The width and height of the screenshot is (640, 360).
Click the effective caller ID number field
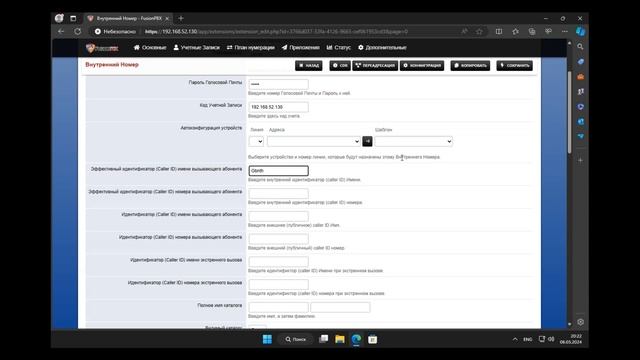click(x=278, y=193)
